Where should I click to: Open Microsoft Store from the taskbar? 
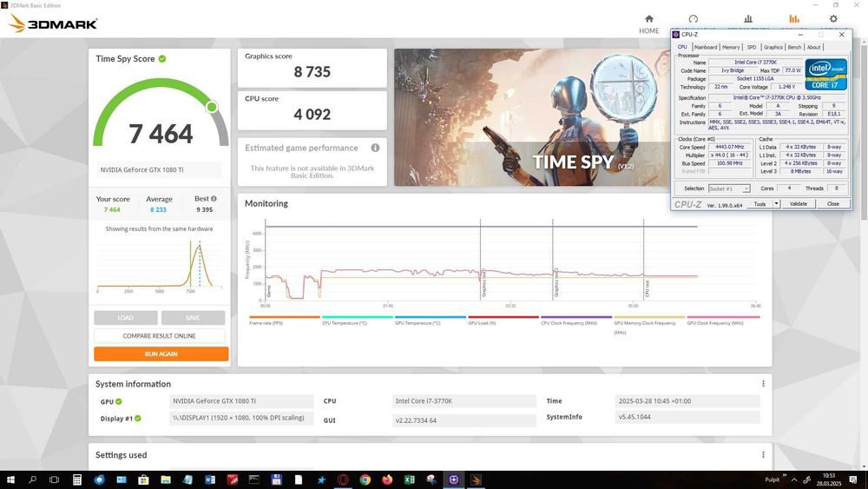[x=143, y=479]
